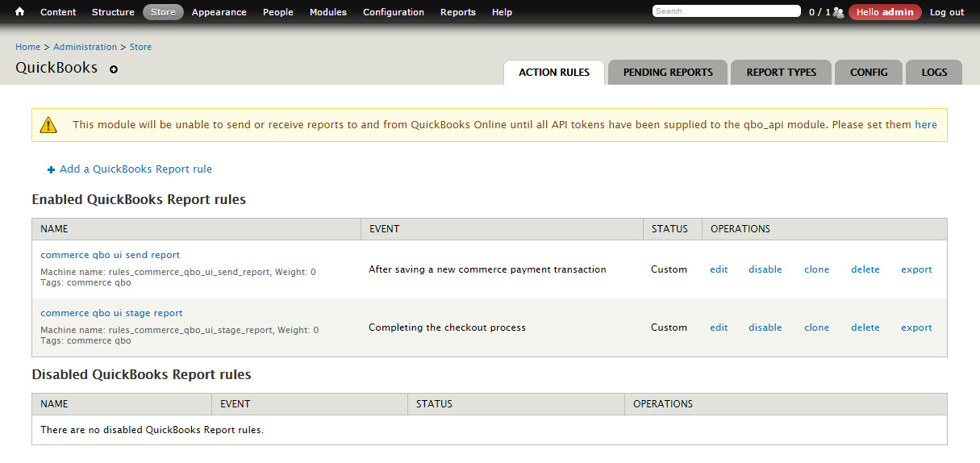Click the EVENT column header in enabled table
Image resolution: width=980 pixels, height=463 pixels.
coord(384,229)
